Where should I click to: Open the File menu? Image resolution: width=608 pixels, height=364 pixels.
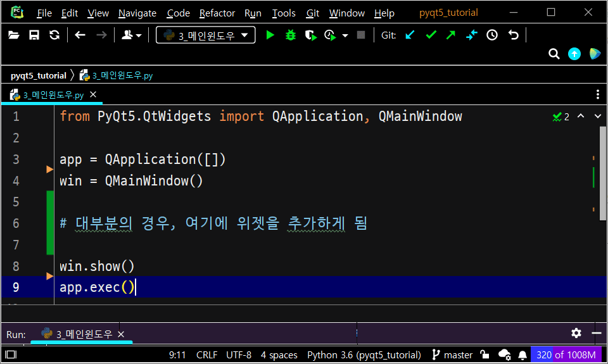pyautogui.click(x=44, y=13)
